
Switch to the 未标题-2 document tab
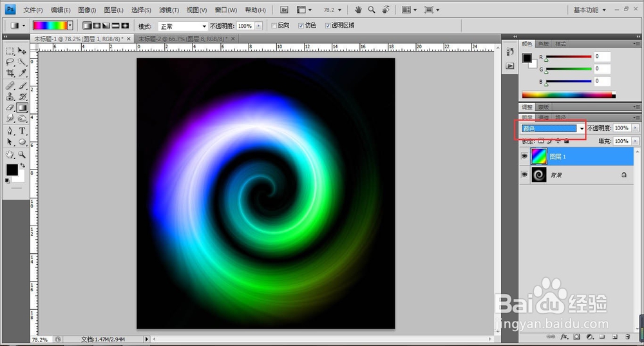point(186,39)
